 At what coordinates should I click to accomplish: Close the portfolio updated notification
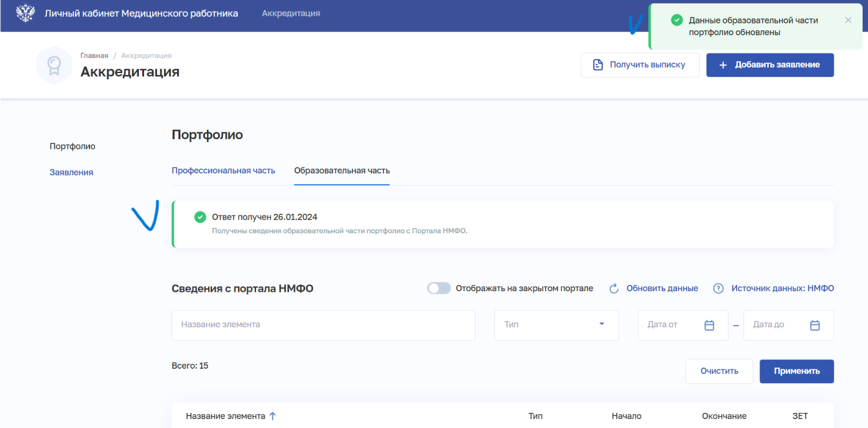[x=848, y=20]
